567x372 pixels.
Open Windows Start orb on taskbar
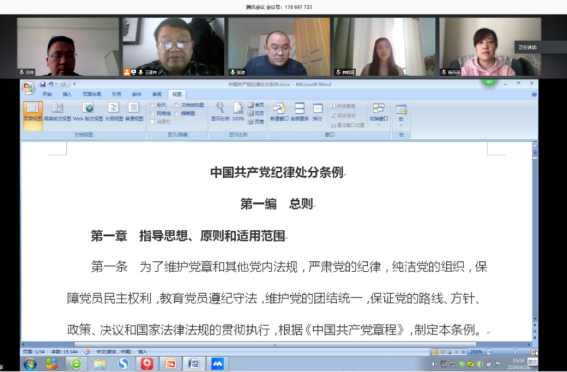[30, 364]
